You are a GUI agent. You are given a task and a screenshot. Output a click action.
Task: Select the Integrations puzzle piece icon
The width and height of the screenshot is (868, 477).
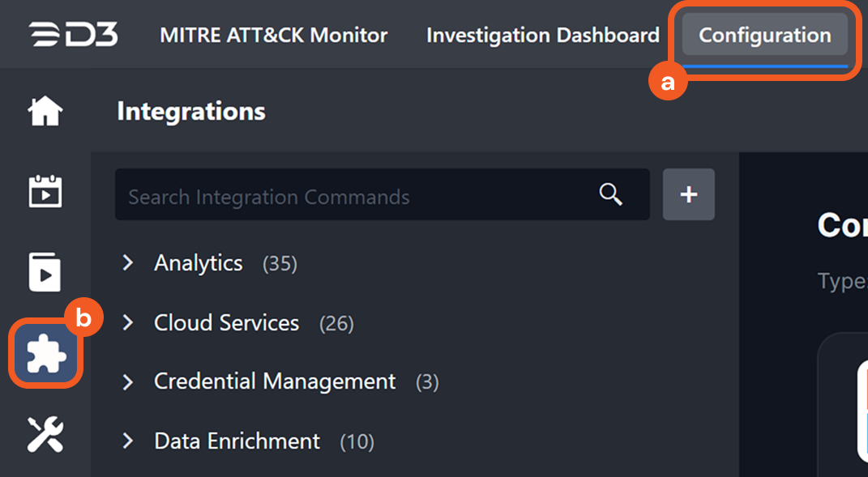pyautogui.click(x=45, y=354)
